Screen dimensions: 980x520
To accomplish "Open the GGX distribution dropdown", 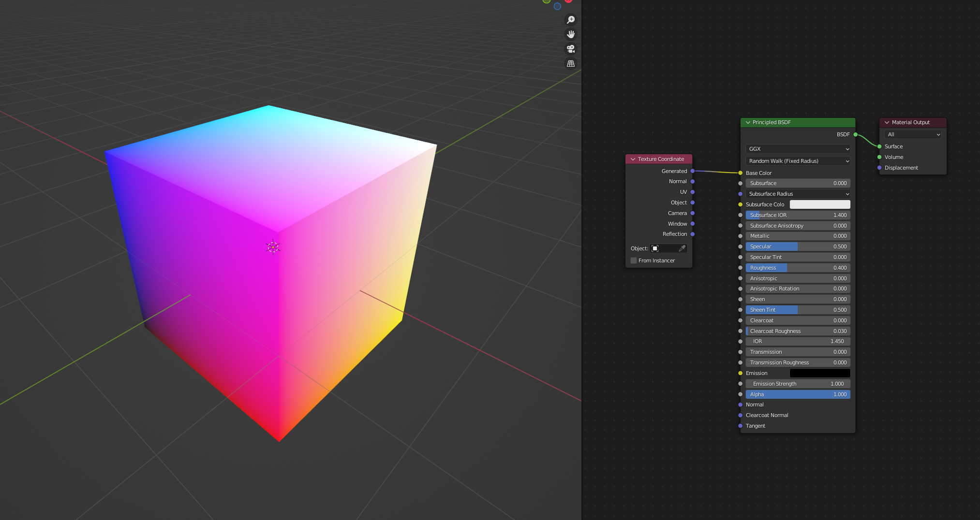I will tap(798, 149).
